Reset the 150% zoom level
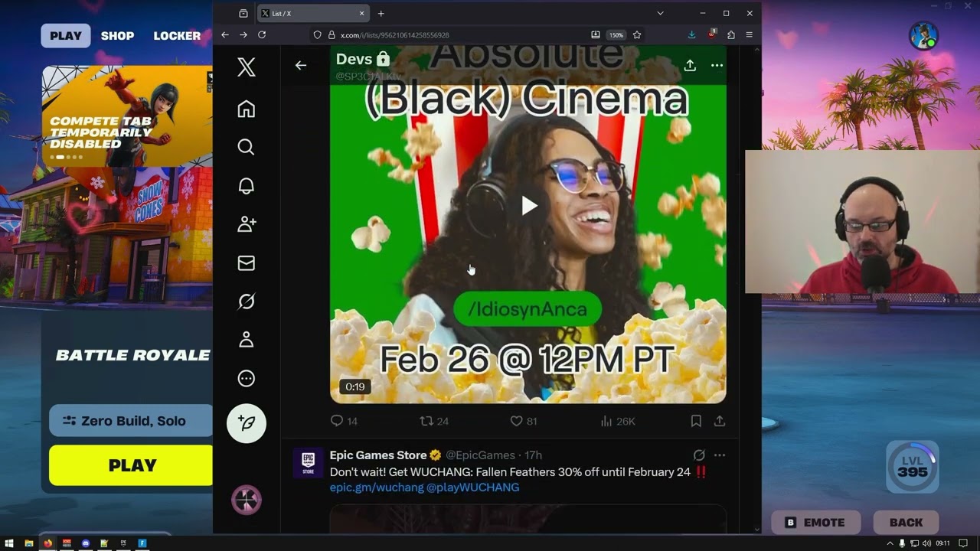980x551 pixels. click(616, 35)
